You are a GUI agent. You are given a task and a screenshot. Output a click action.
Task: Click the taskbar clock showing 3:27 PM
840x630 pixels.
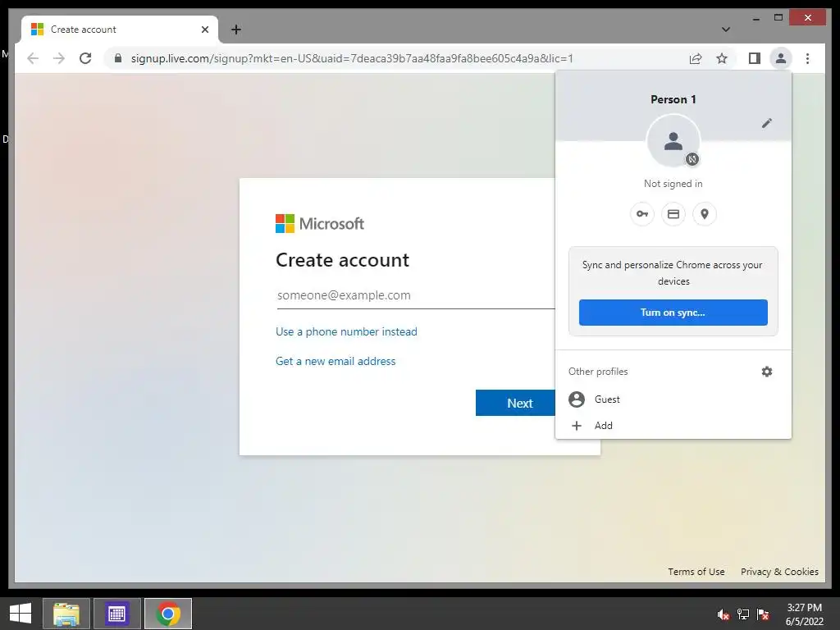click(x=804, y=614)
